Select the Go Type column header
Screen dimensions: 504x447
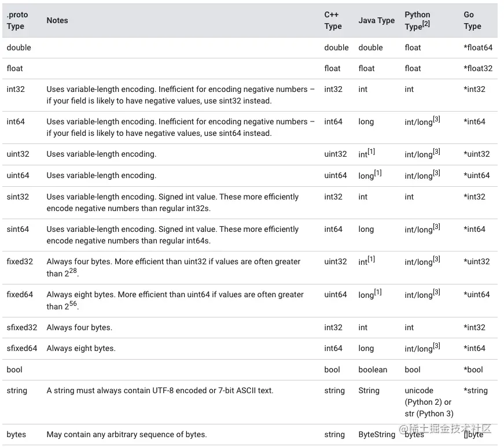(x=472, y=20)
